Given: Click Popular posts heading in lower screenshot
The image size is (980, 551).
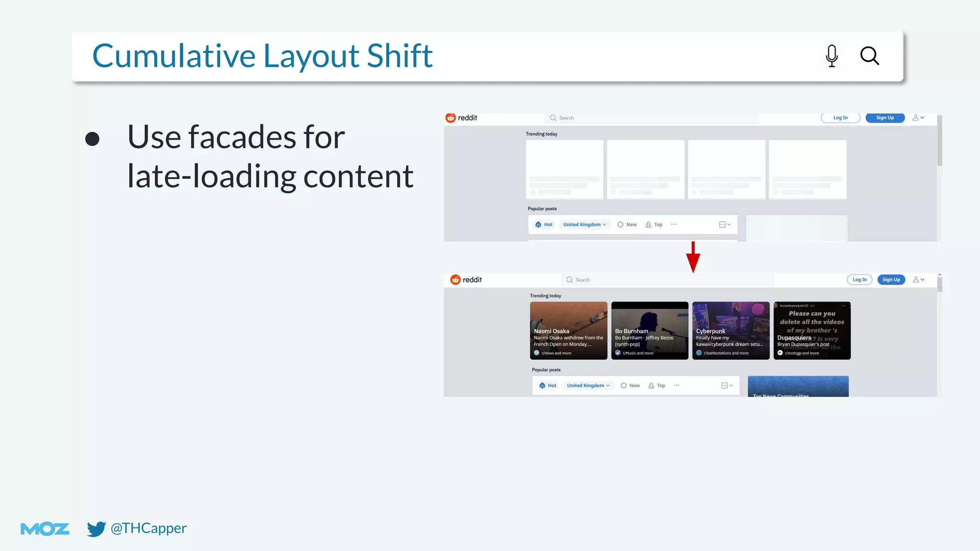Looking at the screenshot, I should tap(546, 370).
